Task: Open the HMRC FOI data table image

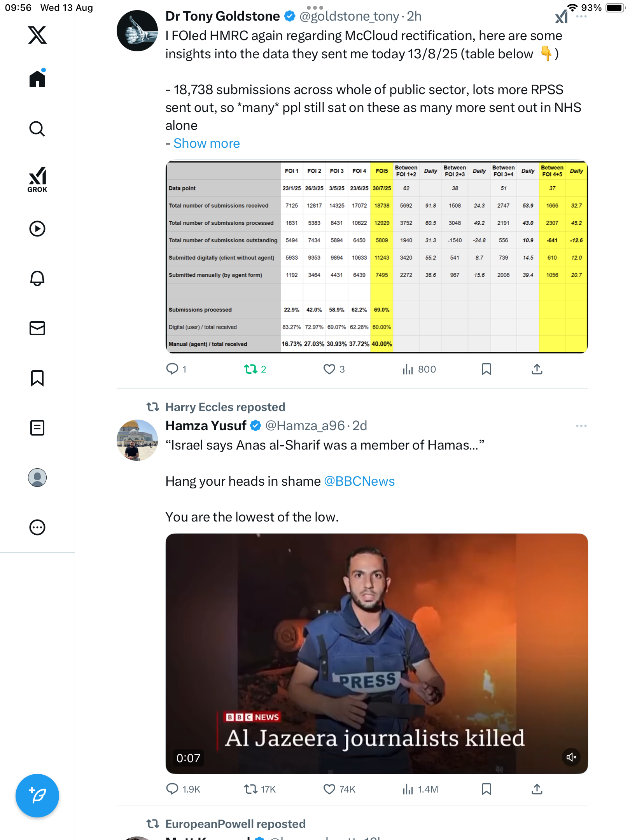Action: coord(376,257)
